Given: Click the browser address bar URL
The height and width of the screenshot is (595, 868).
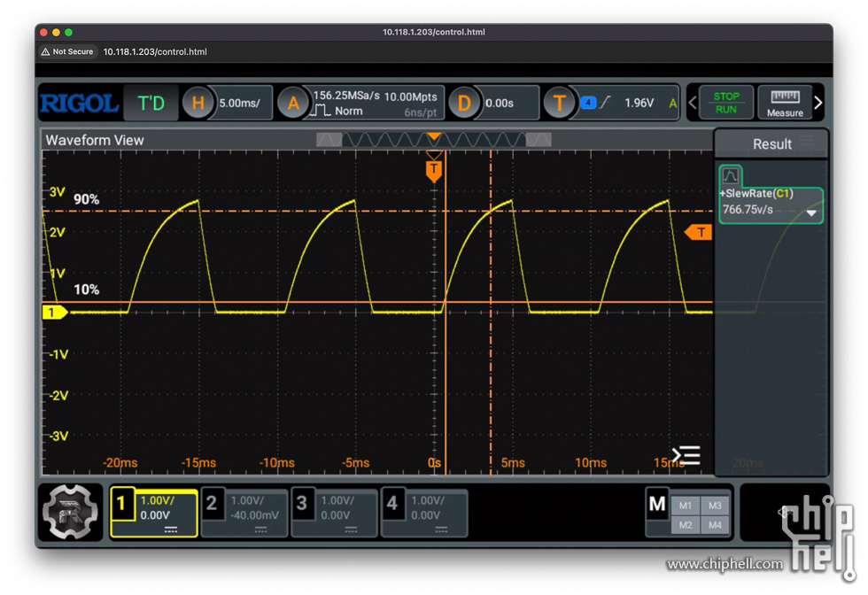Looking at the screenshot, I should point(155,51).
